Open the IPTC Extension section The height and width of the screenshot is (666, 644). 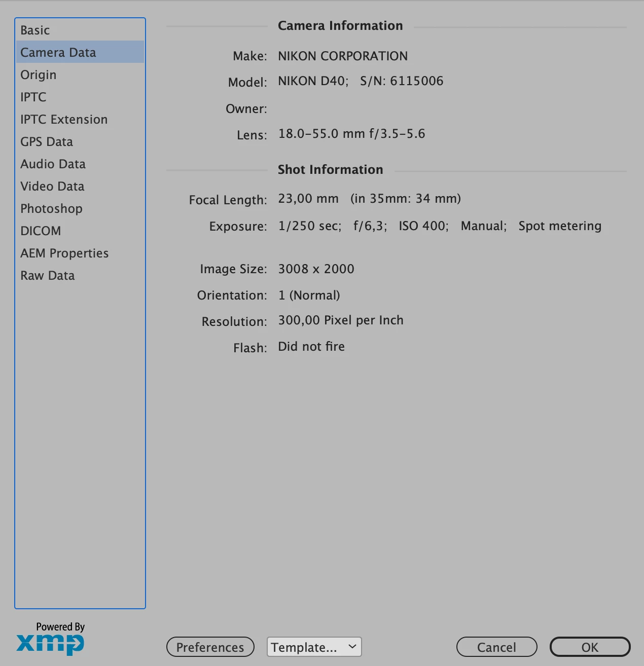(x=80, y=119)
